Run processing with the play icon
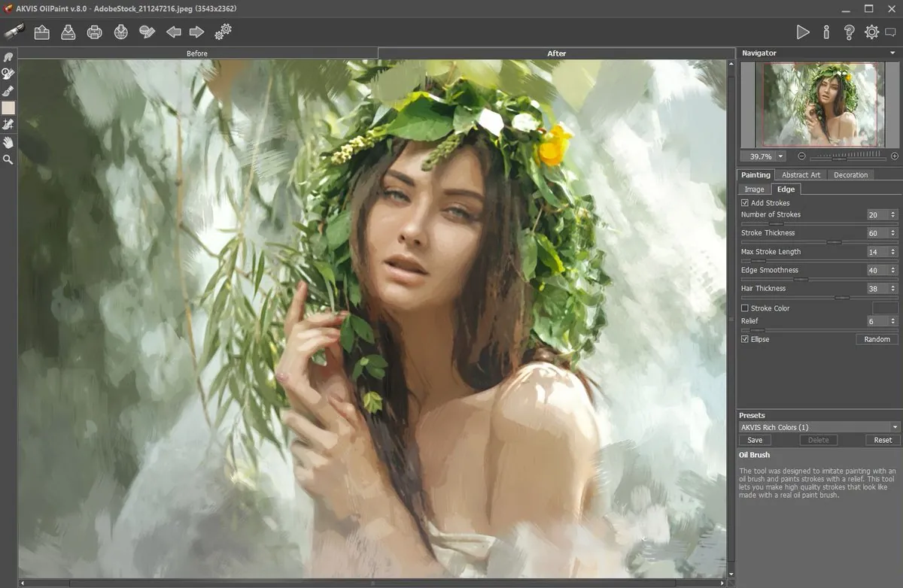 (803, 32)
